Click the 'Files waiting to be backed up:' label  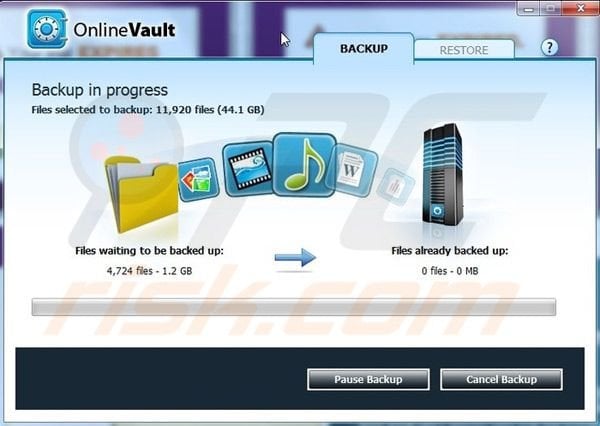click(x=149, y=251)
